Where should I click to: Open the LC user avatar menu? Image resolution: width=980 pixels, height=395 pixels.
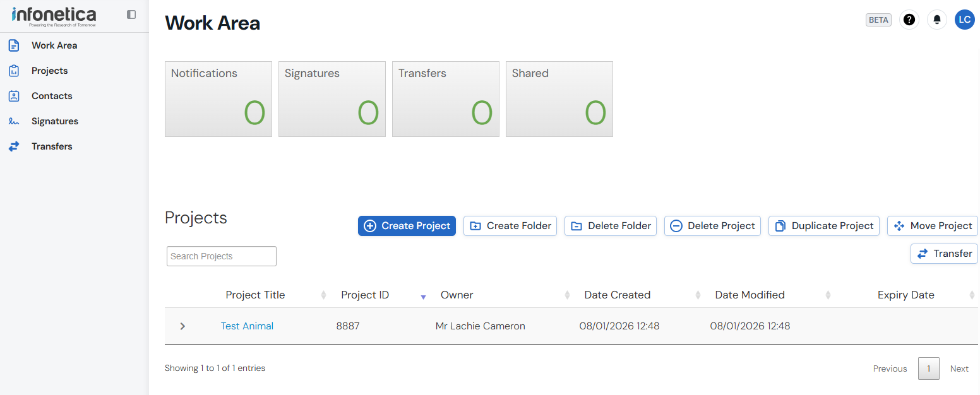click(964, 20)
